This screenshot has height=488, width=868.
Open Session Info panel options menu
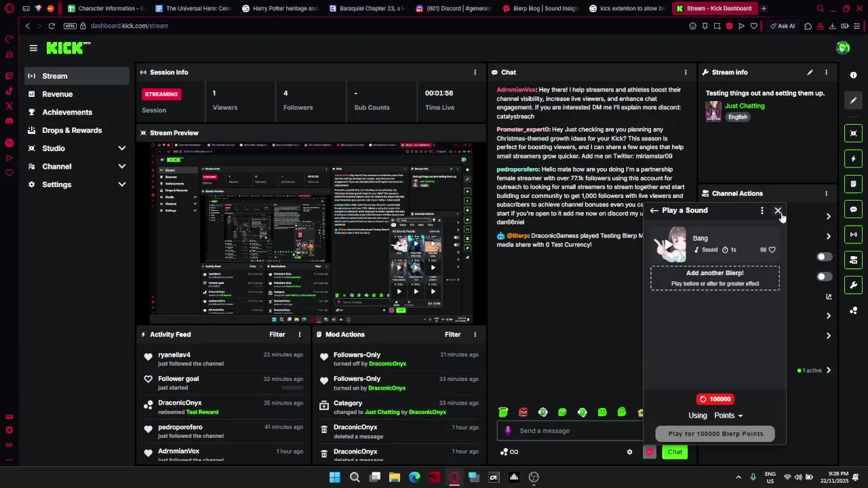tap(475, 73)
